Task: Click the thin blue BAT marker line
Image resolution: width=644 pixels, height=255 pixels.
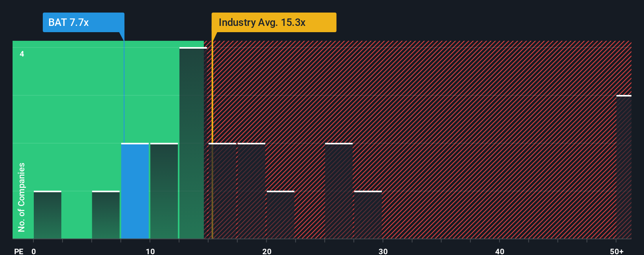Action: click(x=124, y=92)
